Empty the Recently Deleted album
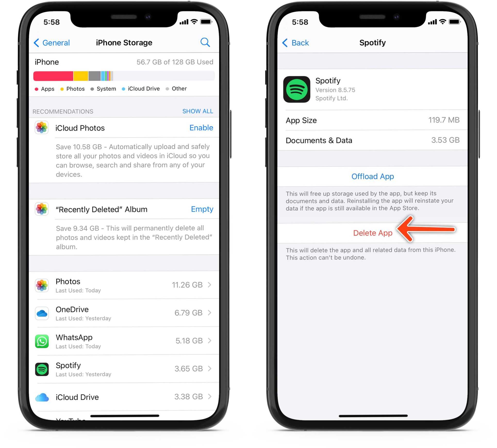 [x=202, y=209]
